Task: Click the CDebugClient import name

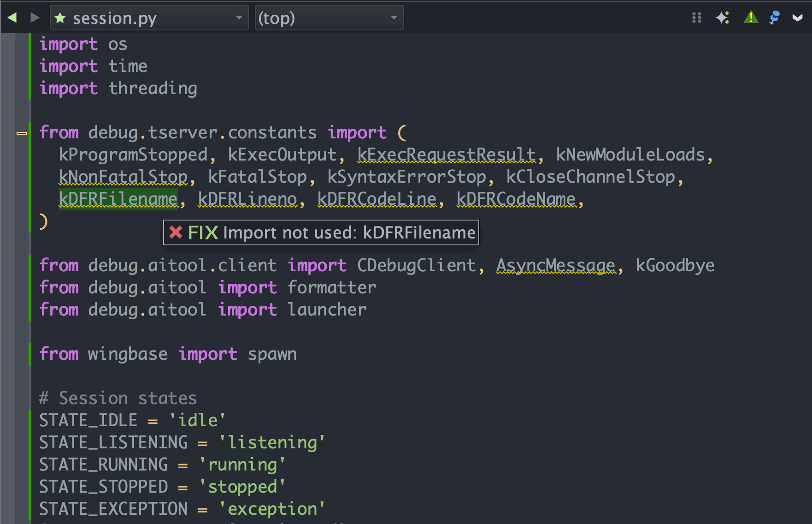Action: [x=417, y=265]
